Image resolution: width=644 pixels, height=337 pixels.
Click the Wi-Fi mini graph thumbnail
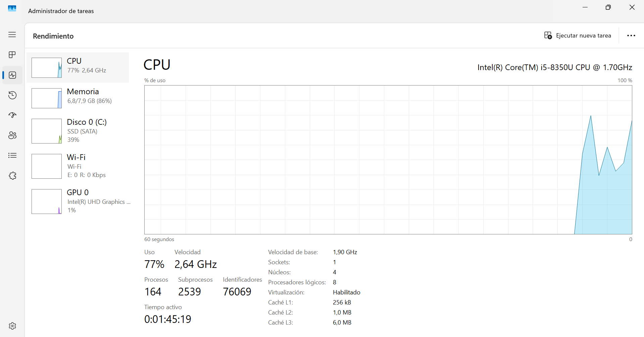tap(47, 166)
